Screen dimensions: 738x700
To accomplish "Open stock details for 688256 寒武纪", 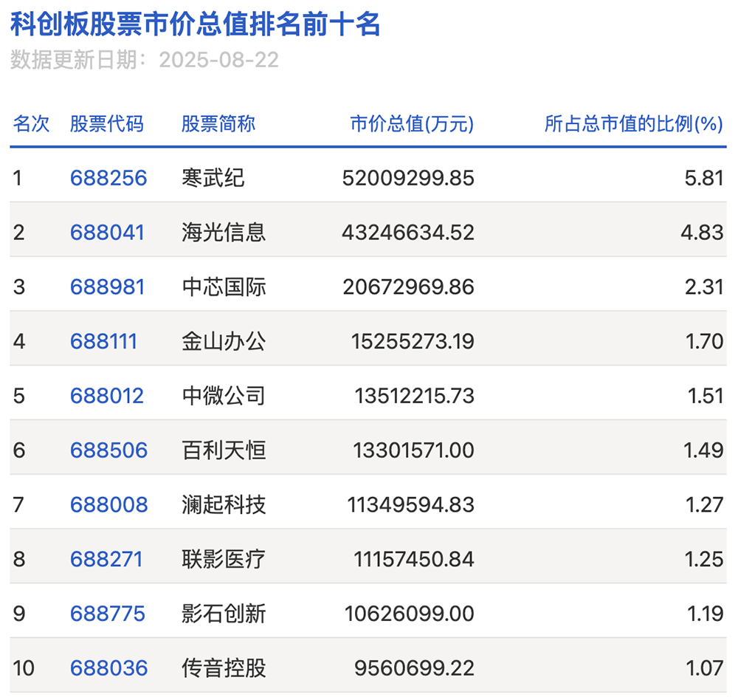I will coord(108,177).
